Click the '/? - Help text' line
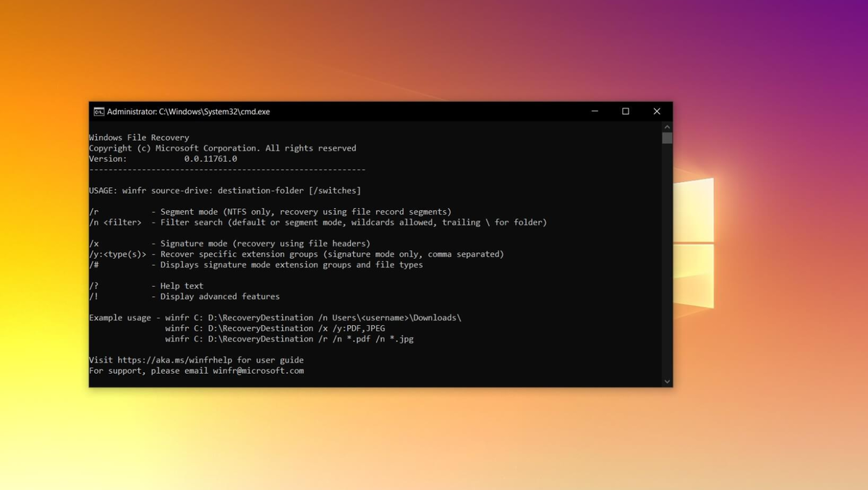 [146, 285]
